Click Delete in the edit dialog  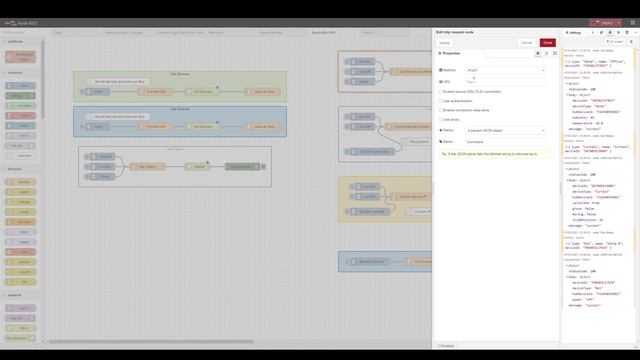coord(444,43)
